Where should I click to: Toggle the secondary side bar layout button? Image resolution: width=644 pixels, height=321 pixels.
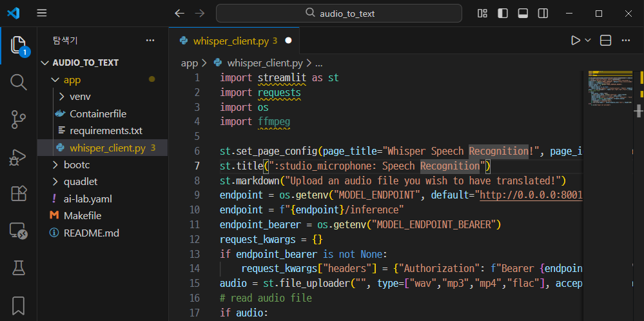543,14
